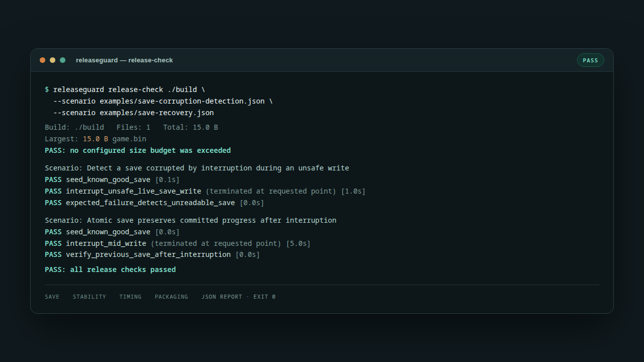Image resolution: width=644 pixels, height=362 pixels.
Task: Select the SAVE footer tag
Action: coord(52,297)
